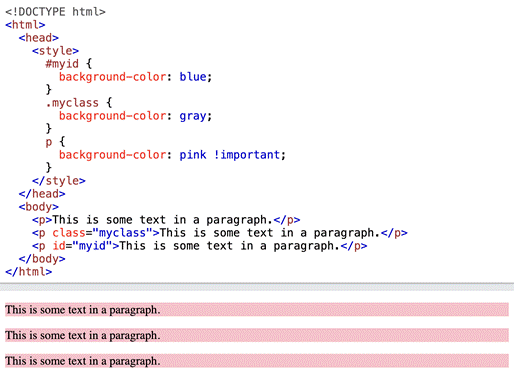Viewport: 514px width, 381px height.
Task: Click the <!DOCTYPE html> declaration line
Action: point(55,12)
